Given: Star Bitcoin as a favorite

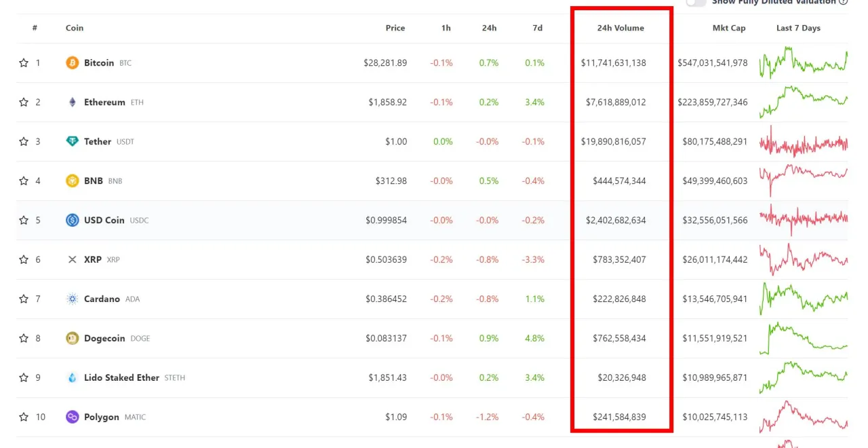Looking at the screenshot, I should (x=24, y=63).
